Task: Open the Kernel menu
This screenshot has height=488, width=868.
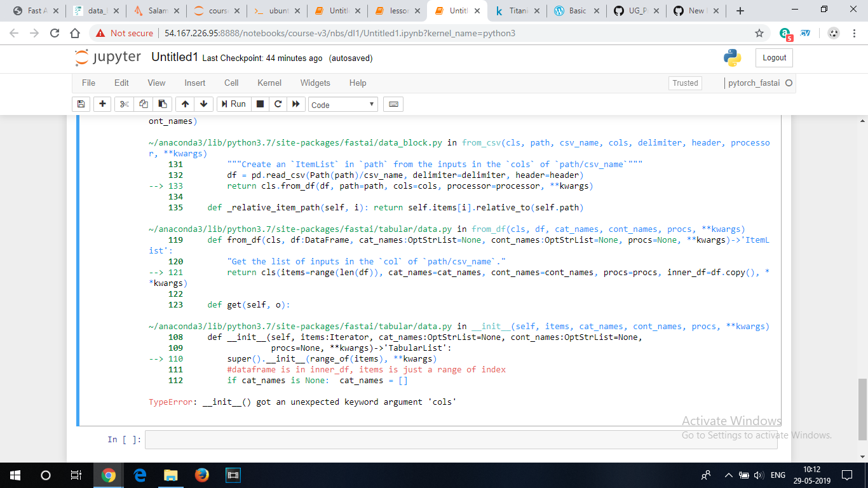Action: [x=269, y=83]
